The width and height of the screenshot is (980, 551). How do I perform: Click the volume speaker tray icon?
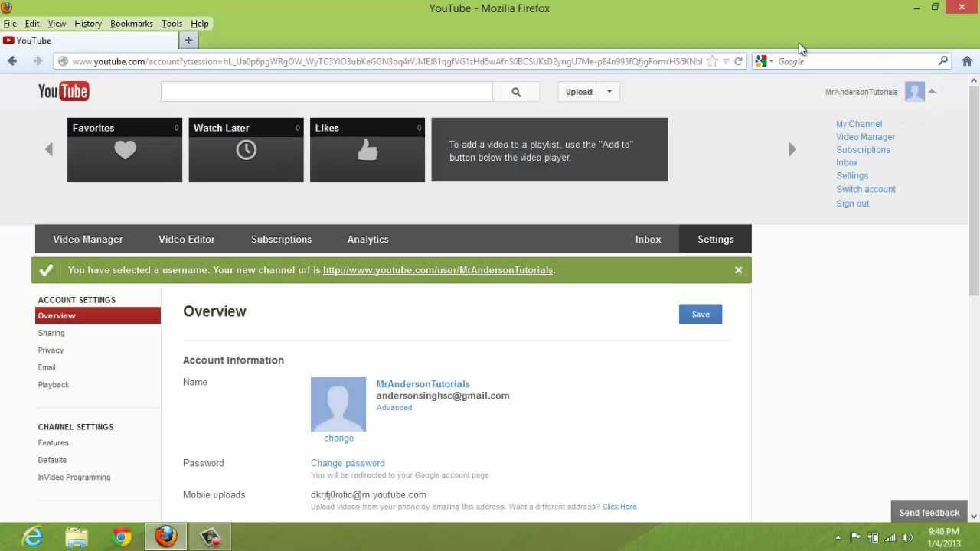[907, 537]
